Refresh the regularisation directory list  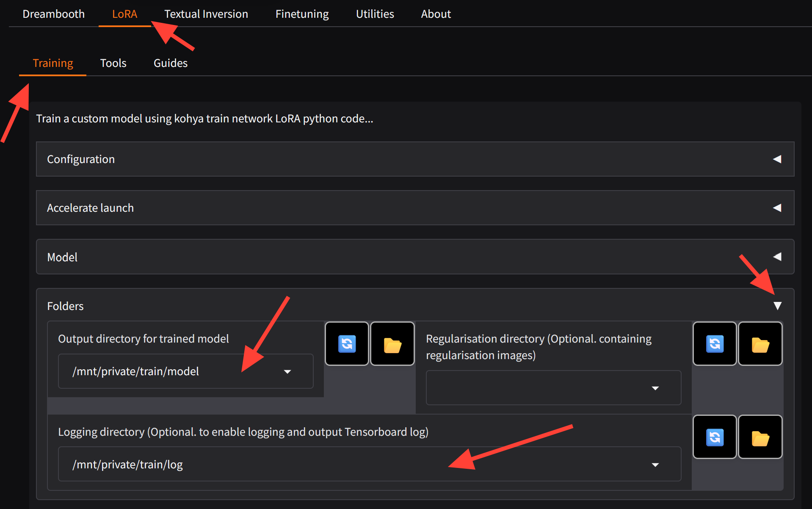pyautogui.click(x=715, y=344)
